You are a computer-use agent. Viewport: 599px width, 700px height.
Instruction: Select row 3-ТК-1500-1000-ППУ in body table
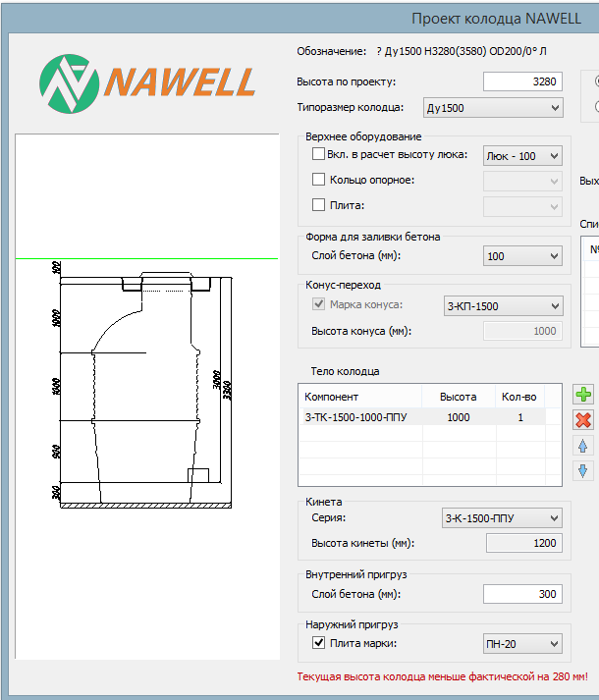pyautogui.click(x=421, y=417)
